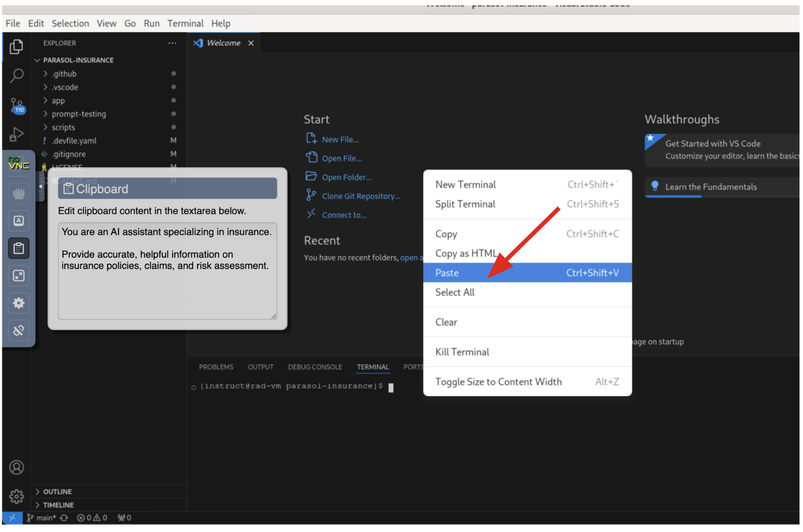Click the Clone Git Repository link
The height and width of the screenshot is (532, 803).
pos(361,196)
